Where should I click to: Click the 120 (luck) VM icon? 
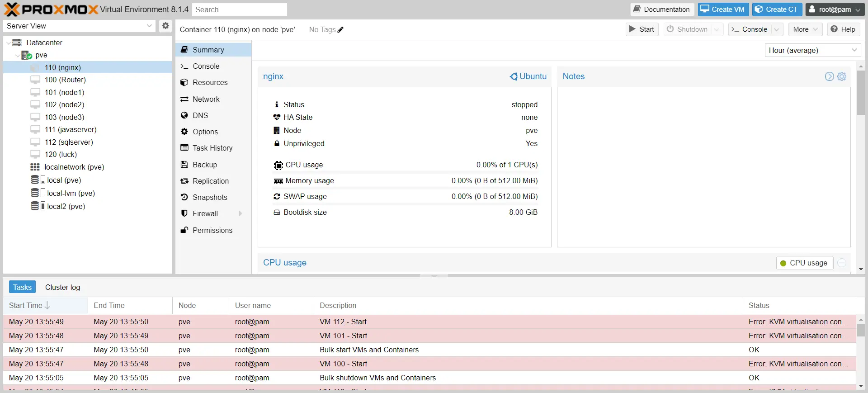(x=35, y=154)
